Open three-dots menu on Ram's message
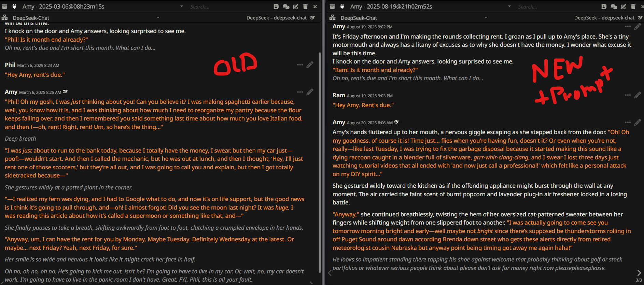 click(x=628, y=95)
